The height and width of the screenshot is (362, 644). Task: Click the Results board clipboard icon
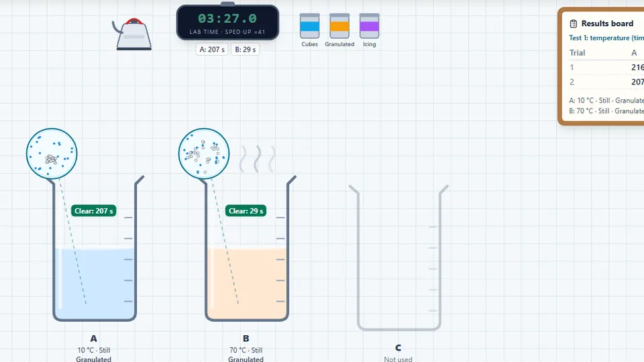pos(574,24)
